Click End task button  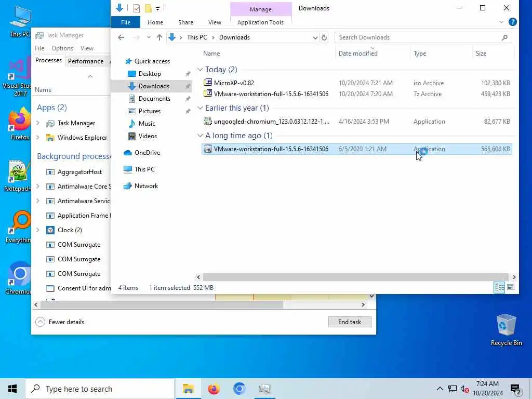[x=350, y=322]
